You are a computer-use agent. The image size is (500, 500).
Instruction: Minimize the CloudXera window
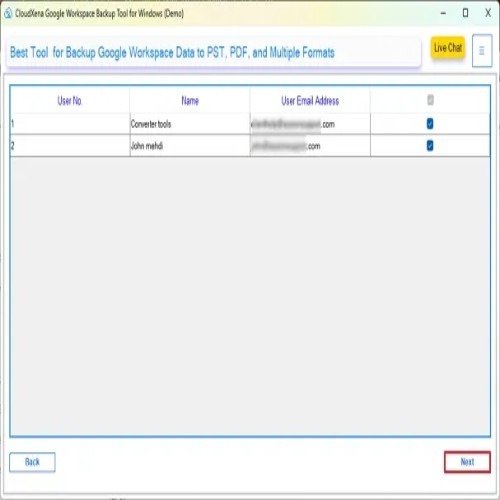(x=443, y=13)
